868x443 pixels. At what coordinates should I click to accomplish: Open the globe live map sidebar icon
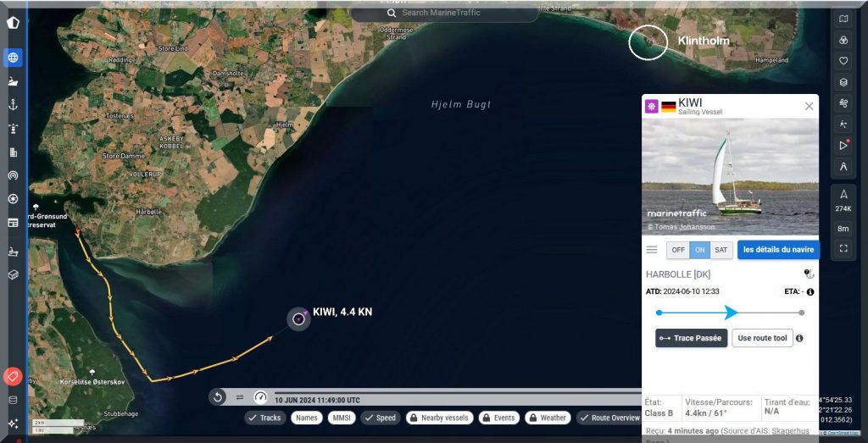coord(13,58)
